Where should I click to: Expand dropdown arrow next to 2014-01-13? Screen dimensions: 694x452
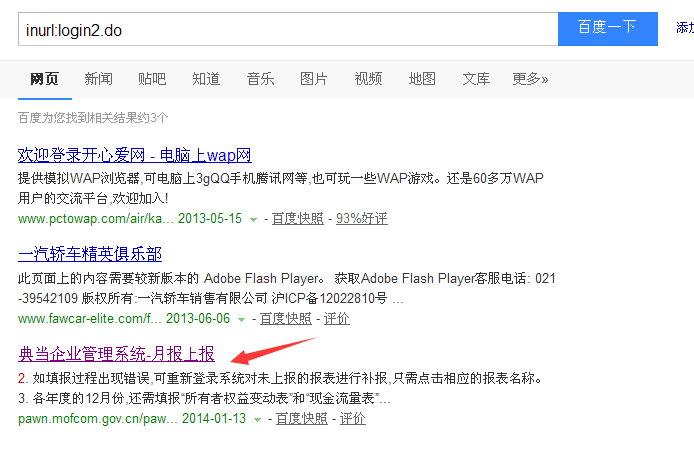[258, 420]
